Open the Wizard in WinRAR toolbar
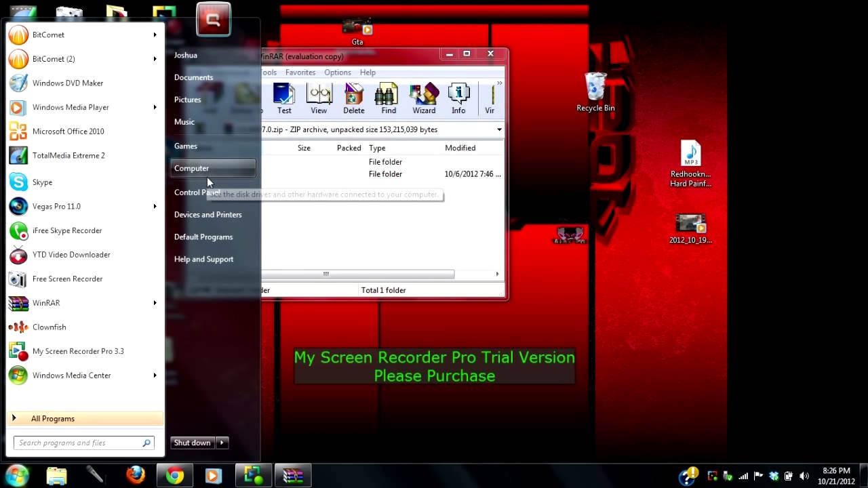This screenshot has width=868, height=488. click(424, 98)
